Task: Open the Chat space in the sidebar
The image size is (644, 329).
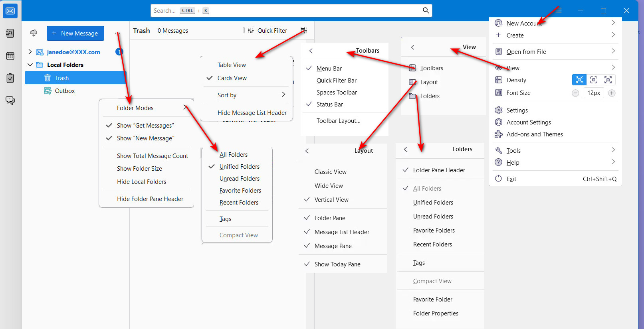Action: 10,100
